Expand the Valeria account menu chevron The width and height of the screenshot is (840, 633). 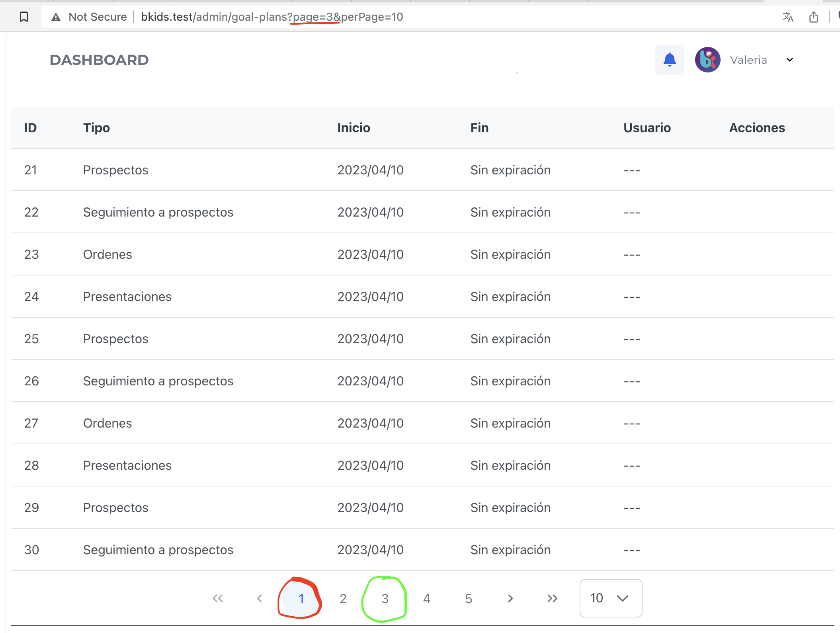(789, 59)
